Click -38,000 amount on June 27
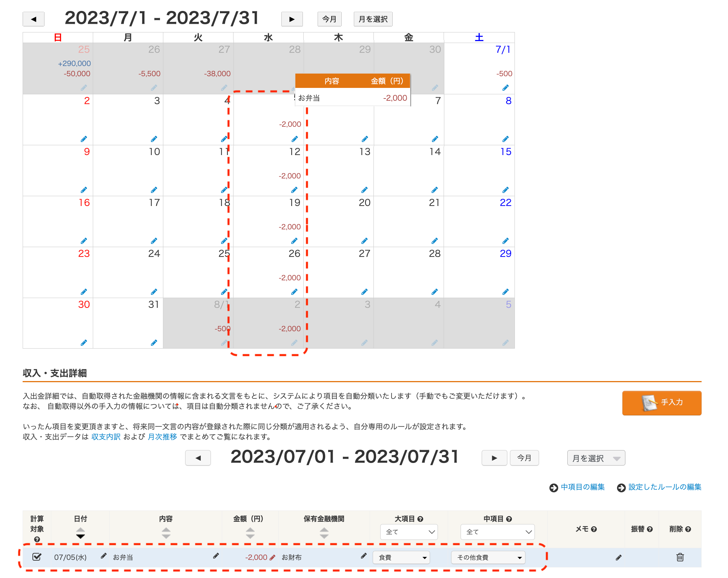The image size is (728, 578). point(217,74)
